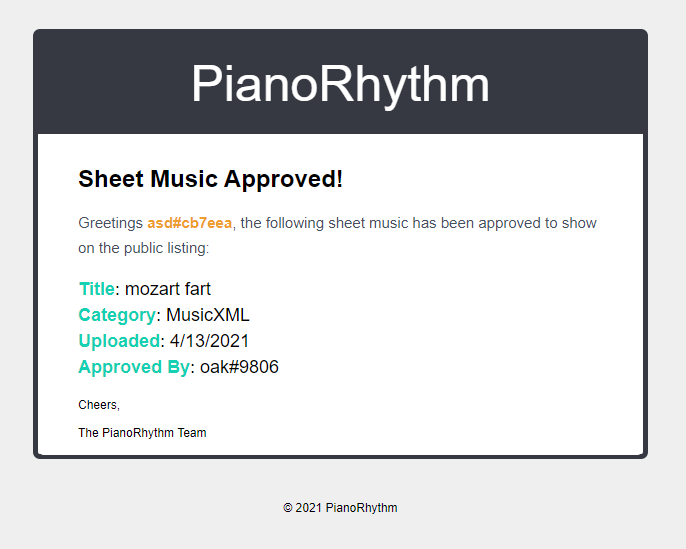The width and height of the screenshot is (686, 549).
Task: Click approver name oak#9806
Action: [239, 367]
